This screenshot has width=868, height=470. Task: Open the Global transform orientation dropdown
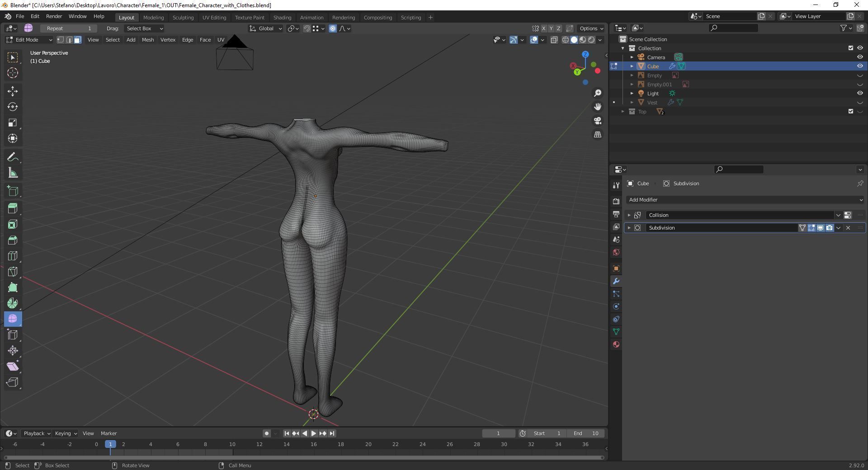tap(266, 28)
